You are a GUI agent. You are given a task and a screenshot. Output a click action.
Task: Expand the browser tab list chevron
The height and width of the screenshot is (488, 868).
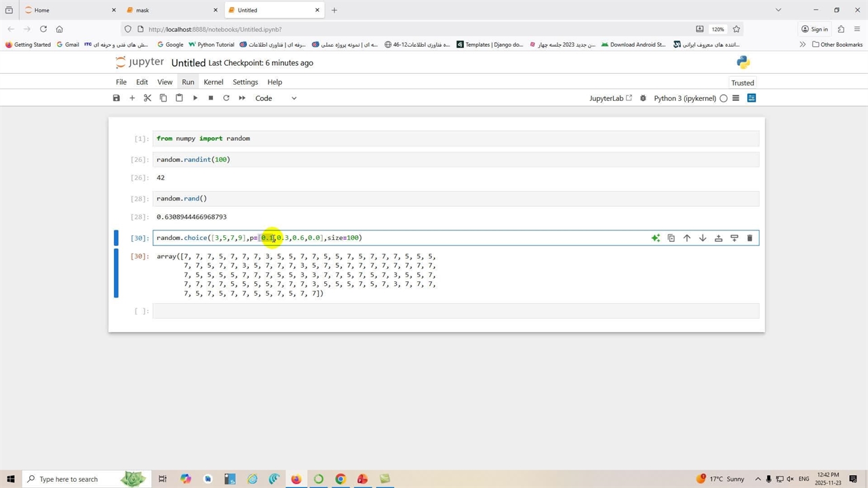(x=778, y=10)
